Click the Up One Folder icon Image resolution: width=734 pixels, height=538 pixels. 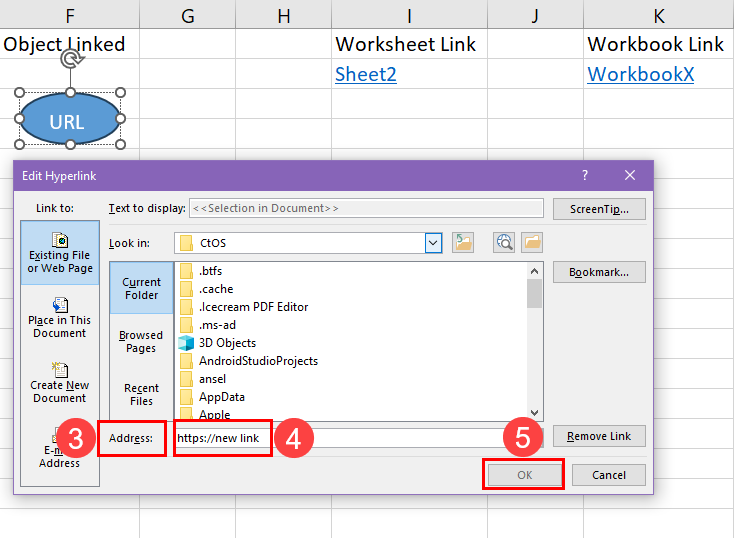click(462, 243)
